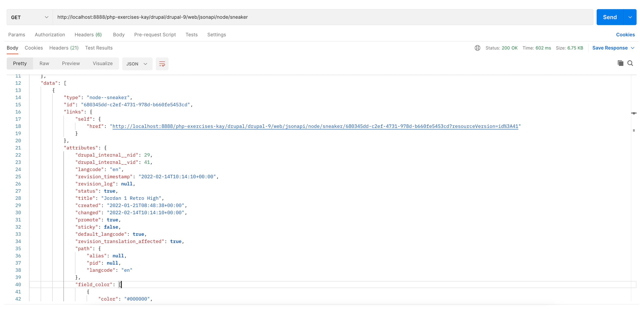Click the "revision_timestamp" key
Viewport: 644px width, 316px height.
pos(104,177)
